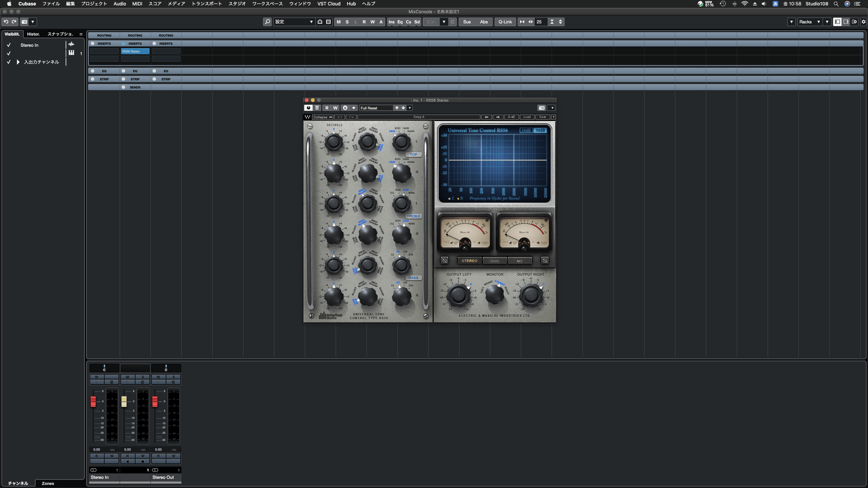Click the stereo link icon on Stereo In
The height and width of the screenshot is (488, 868).
(93, 470)
